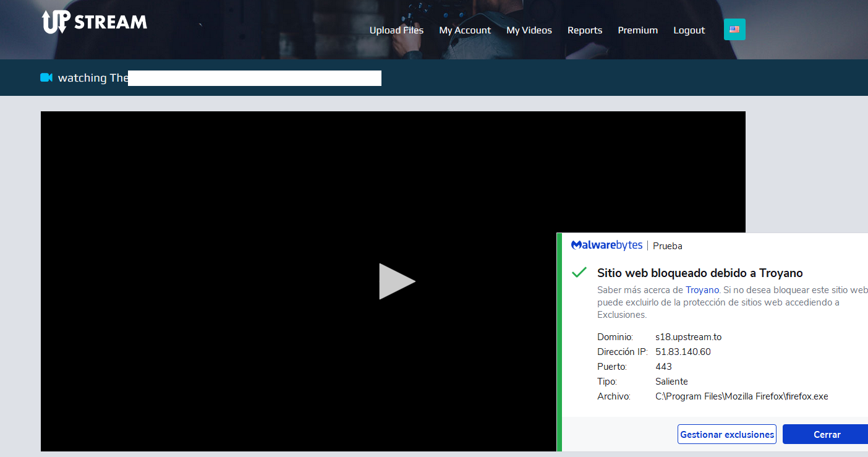This screenshot has width=868, height=457.
Task: Click the UpStream logo
Action: click(95, 22)
